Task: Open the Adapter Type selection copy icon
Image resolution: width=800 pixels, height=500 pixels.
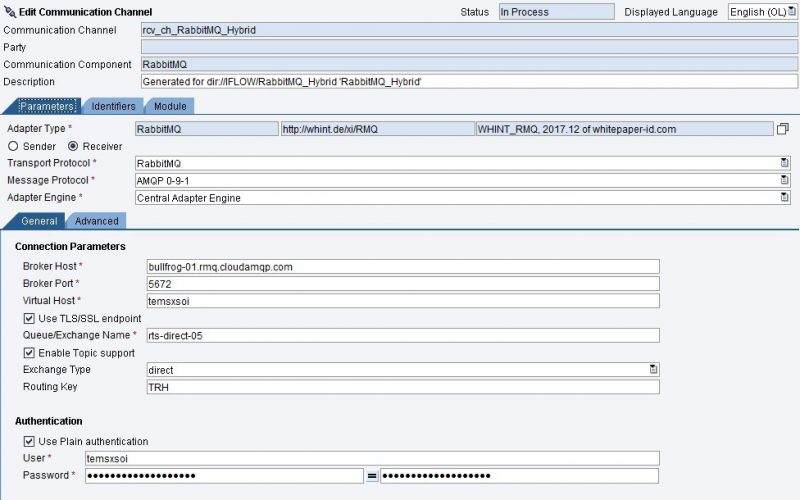Action: (x=783, y=129)
